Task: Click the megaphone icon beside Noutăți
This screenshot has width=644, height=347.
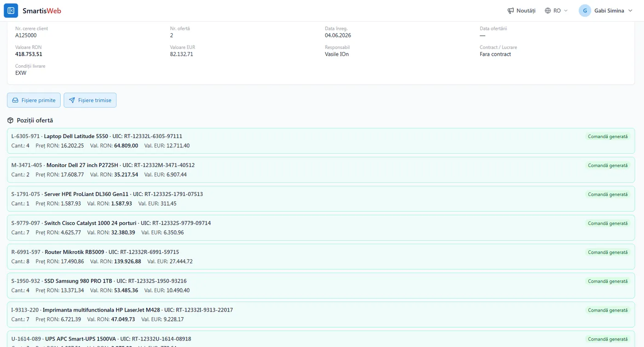Action: 511,11
